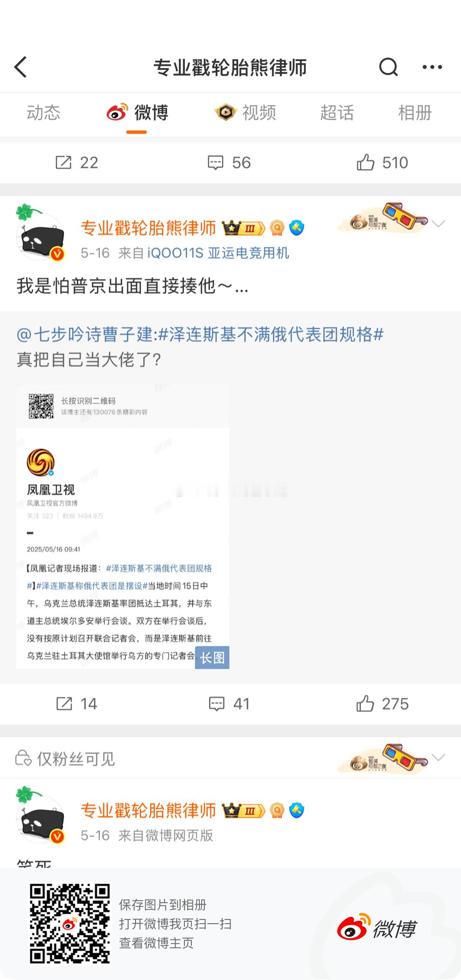This screenshot has width=461, height=980.
Task: Switch to the 视频 tab
Action: click(x=245, y=113)
